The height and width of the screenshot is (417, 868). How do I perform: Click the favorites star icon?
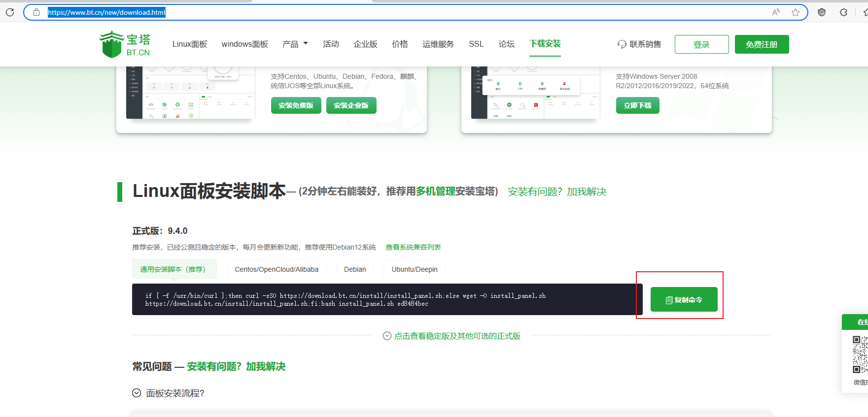[796, 12]
